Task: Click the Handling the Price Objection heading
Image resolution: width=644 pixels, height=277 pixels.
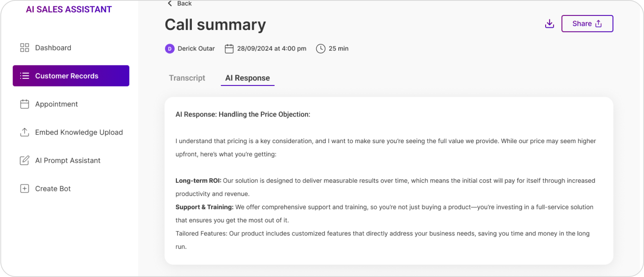Action: [243, 114]
